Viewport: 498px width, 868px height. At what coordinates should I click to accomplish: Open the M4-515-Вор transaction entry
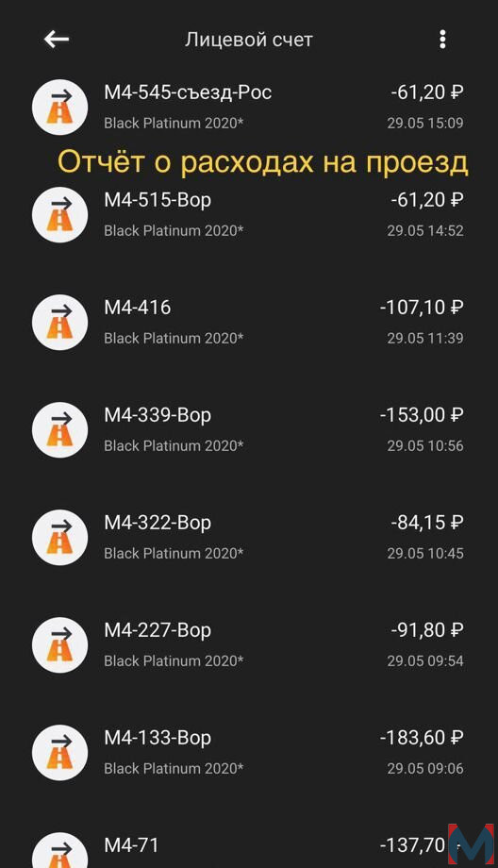tap(249, 215)
